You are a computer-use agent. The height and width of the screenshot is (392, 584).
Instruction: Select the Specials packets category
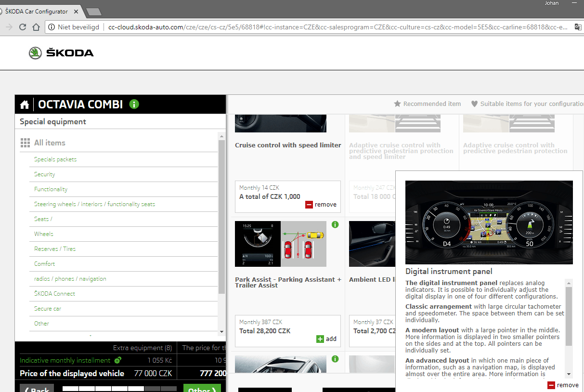55,159
